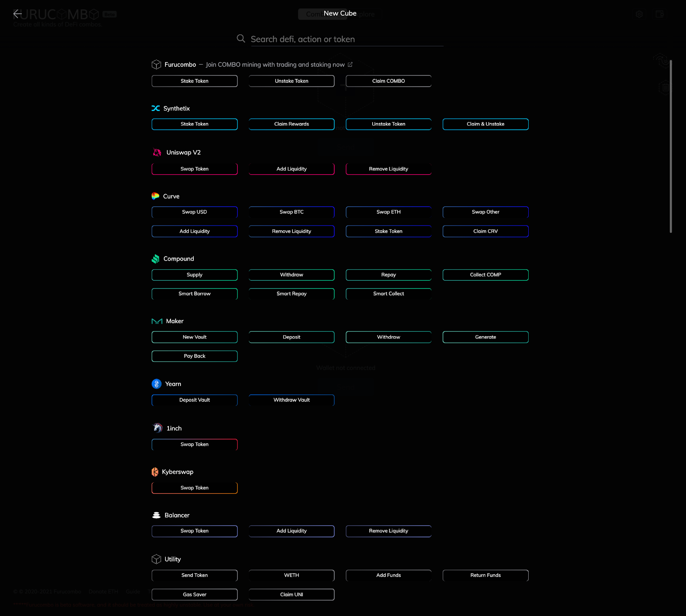This screenshot has height=616, width=686.
Task: Pick Balancer Remove Liquidity
Action: [388, 531]
